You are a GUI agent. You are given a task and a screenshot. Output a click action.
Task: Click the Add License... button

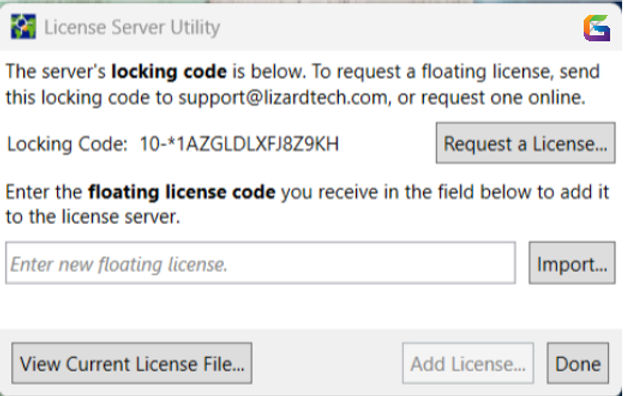[x=468, y=364]
